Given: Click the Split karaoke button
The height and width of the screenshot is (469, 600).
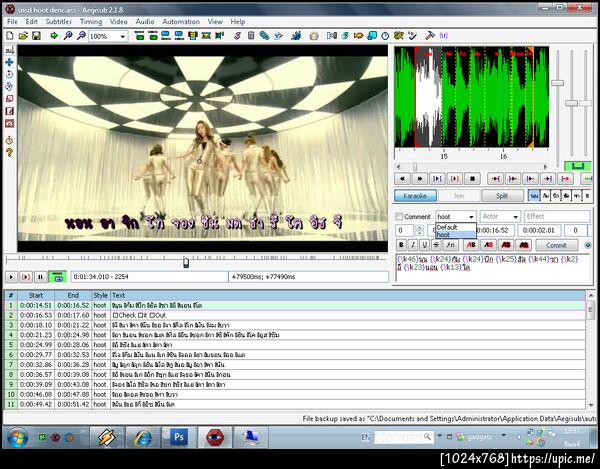Looking at the screenshot, I should click(x=502, y=196).
